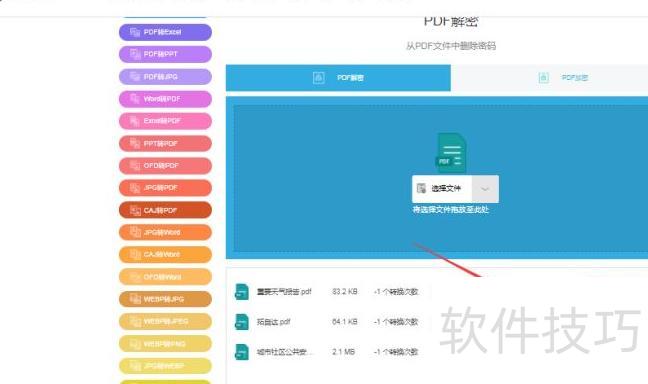648x384 pixels.
Task: Click the unlock icon in PDF解密 tab
Action: pyautogui.click(x=319, y=78)
